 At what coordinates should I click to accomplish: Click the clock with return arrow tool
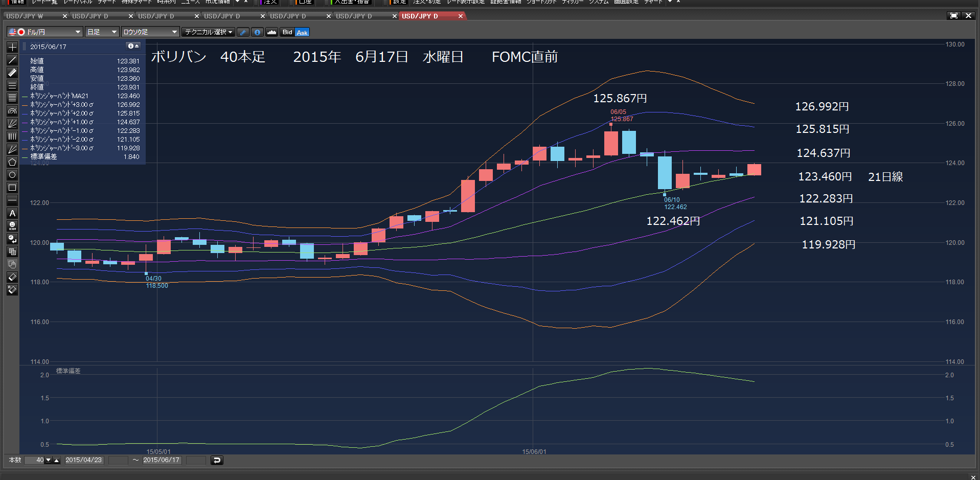click(12, 239)
